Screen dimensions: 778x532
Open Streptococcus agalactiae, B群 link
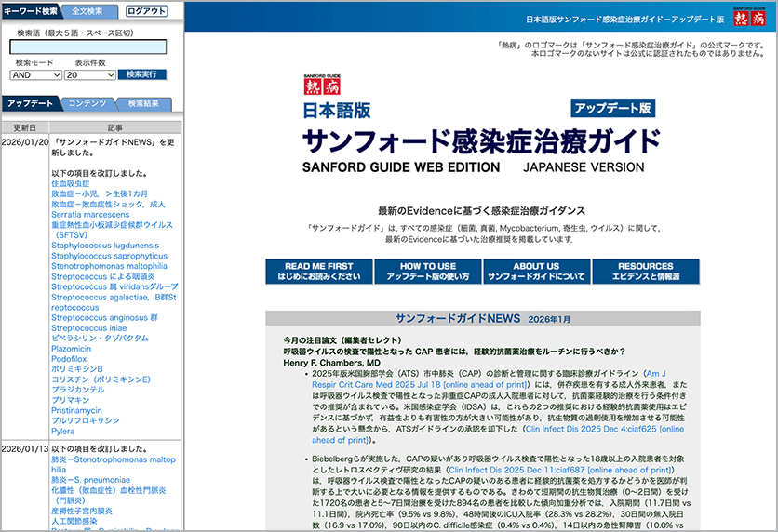[114, 302]
